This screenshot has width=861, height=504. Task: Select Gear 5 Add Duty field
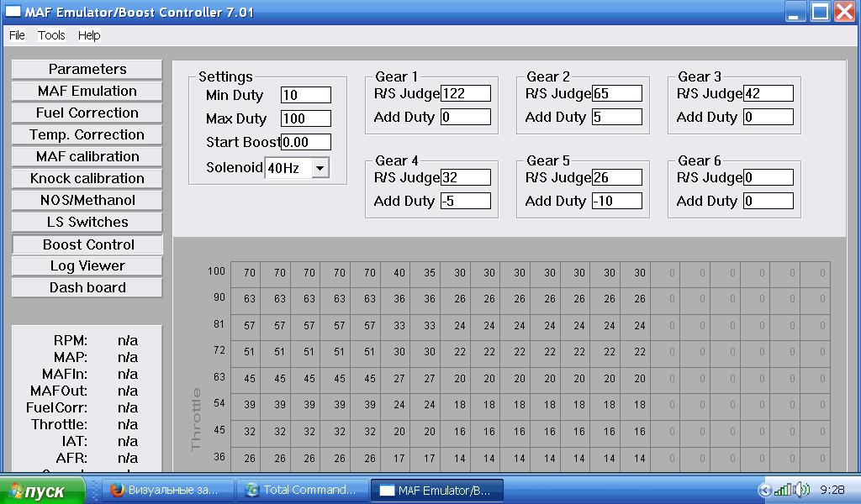coord(616,201)
